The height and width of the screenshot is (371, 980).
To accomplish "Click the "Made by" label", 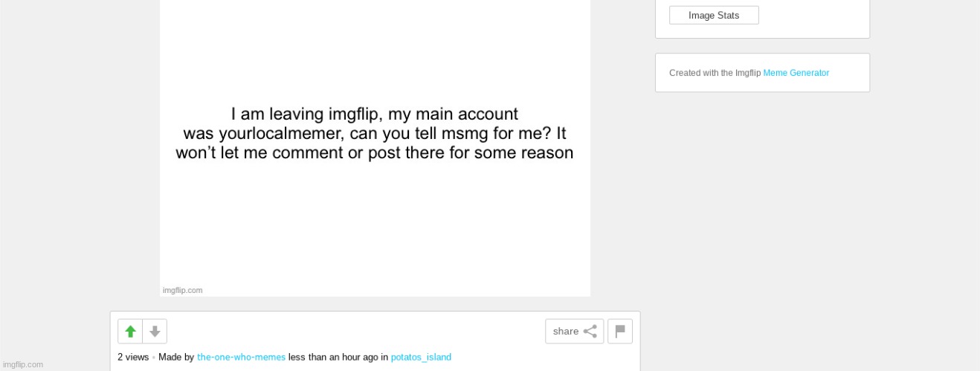I will pos(176,358).
